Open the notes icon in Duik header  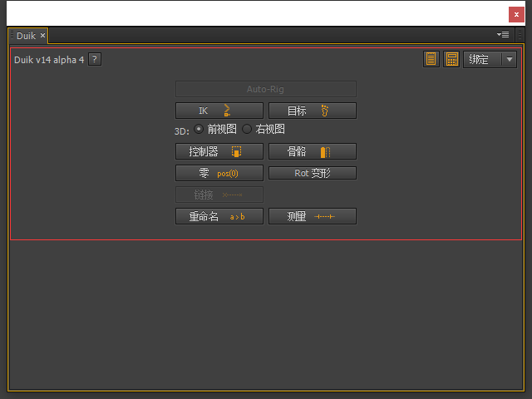(431, 59)
